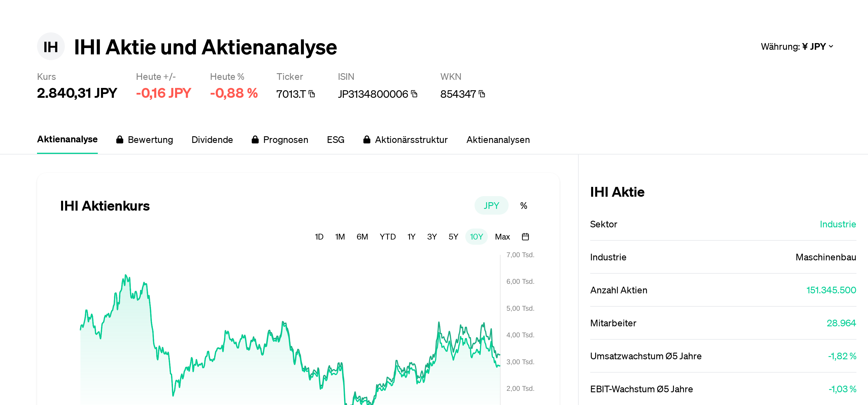Click the price 2.840,31 JPY
This screenshot has width=868, height=405.
(77, 93)
